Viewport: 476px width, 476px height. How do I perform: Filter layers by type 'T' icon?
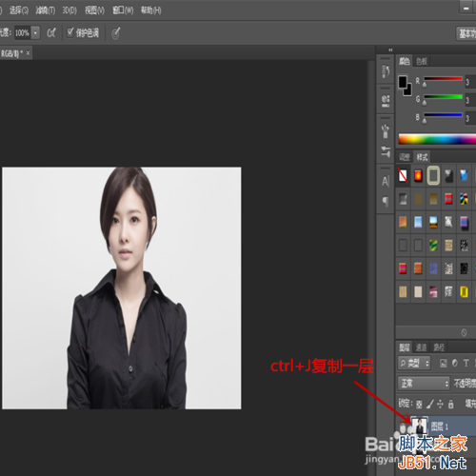click(x=466, y=363)
